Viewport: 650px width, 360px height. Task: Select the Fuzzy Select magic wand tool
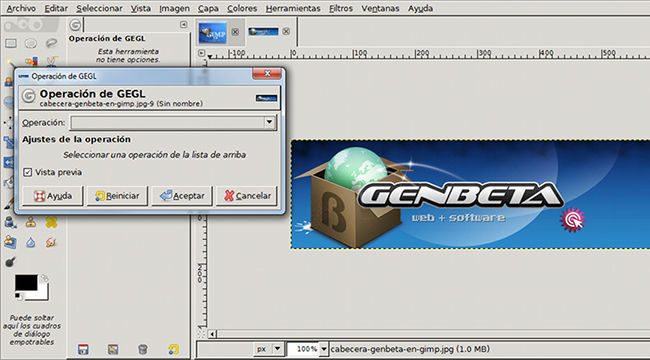click(10, 62)
